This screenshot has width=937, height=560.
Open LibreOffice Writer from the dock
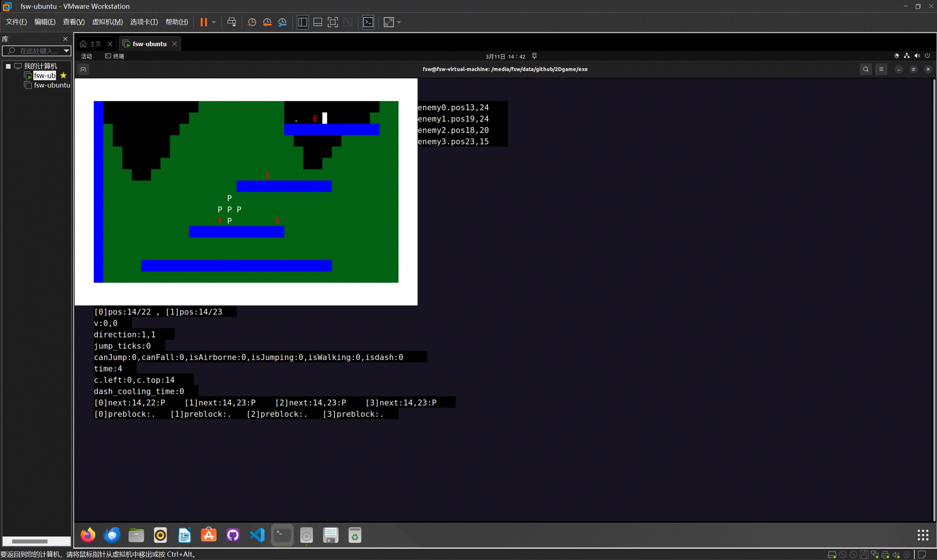[x=185, y=535]
